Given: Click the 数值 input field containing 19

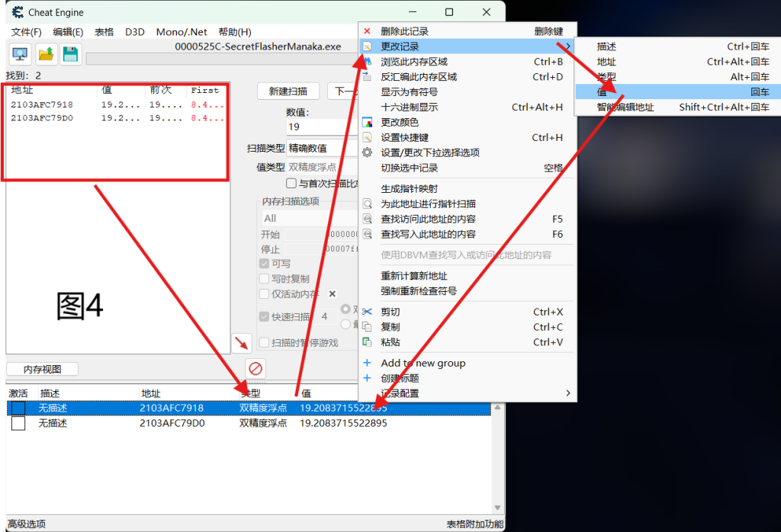Looking at the screenshot, I should [323, 127].
